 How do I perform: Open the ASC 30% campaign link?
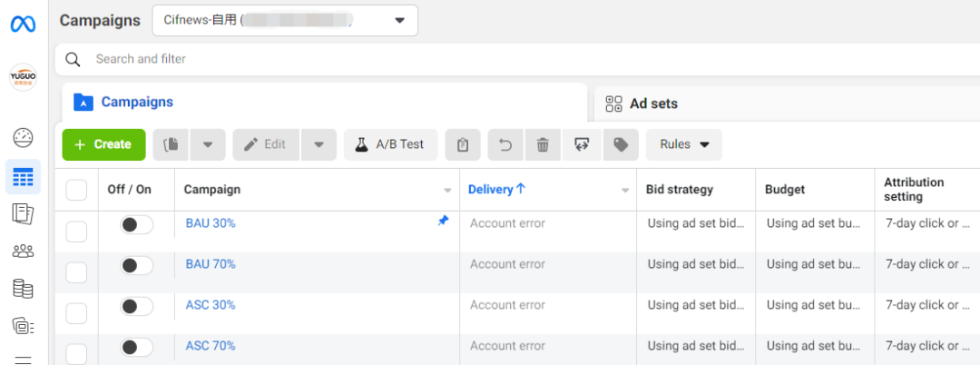point(211,305)
